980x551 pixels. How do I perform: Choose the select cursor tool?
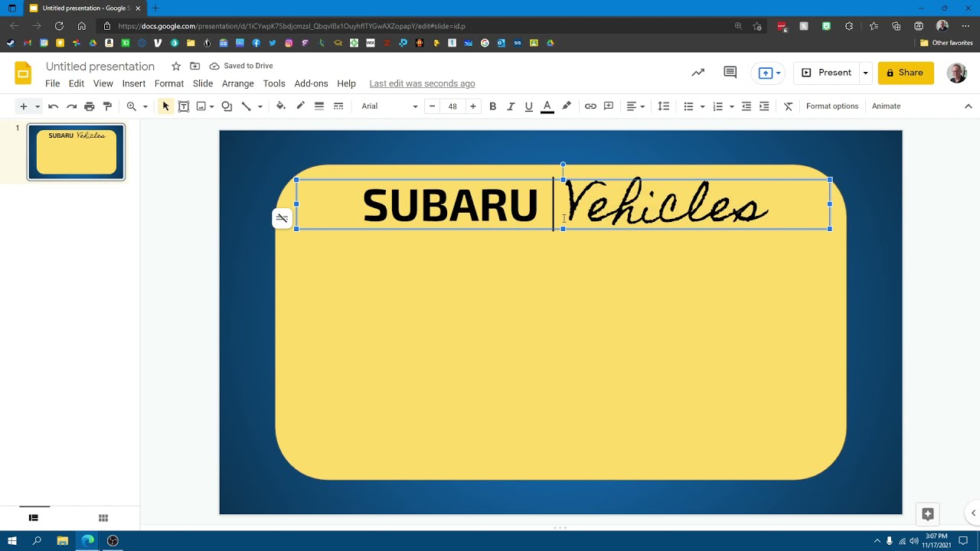point(165,106)
